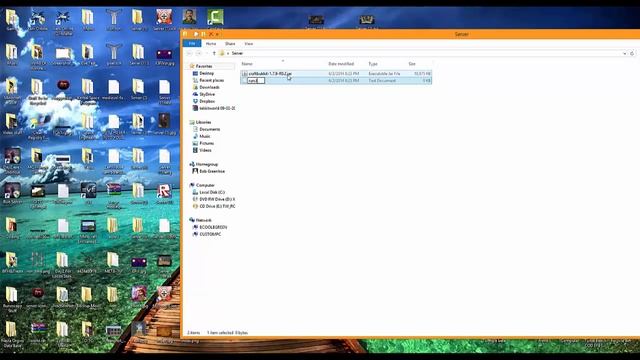The width and height of the screenshot is (640, 360).
Task: Click the homegroup user entry under Homegroup
Action: click(x=212, y=171)
